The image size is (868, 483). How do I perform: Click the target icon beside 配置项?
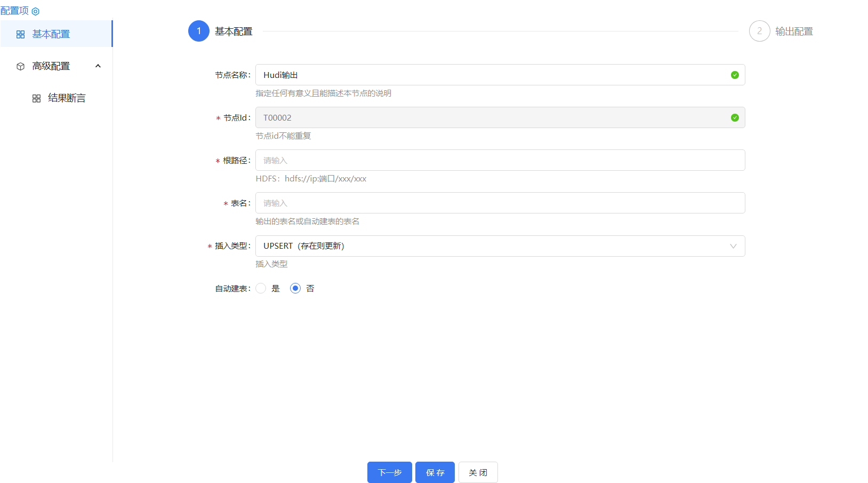(36, 11)
